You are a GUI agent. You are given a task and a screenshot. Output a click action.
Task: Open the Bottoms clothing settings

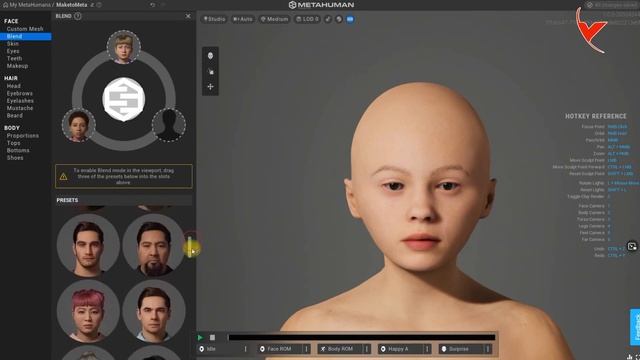(18, 150)
